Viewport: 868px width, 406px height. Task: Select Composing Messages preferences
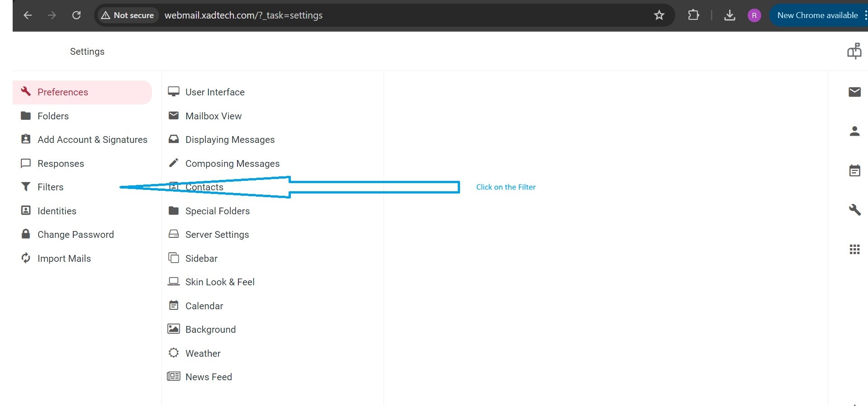coord(232,164)
